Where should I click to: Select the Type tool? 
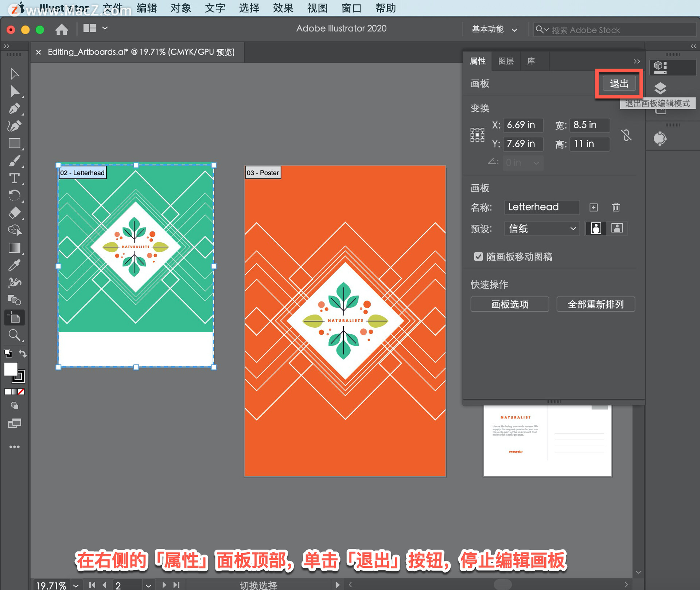tap(14, 178)
